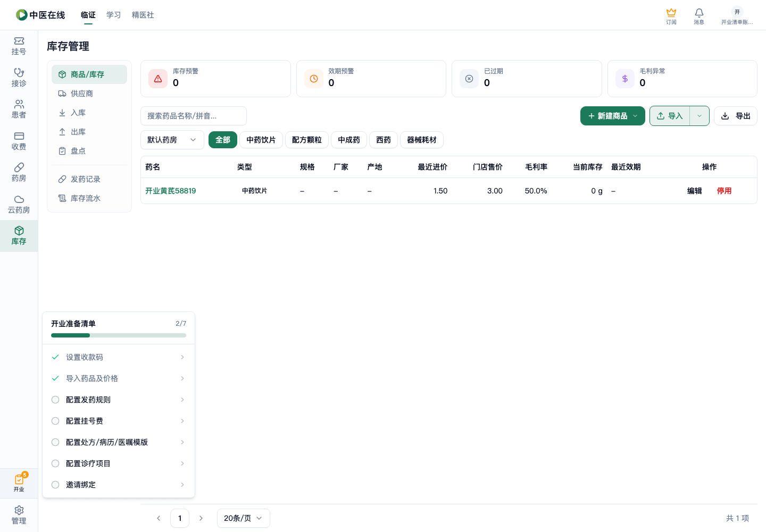Expand the 导入 dropdown arrow
Screen dimensions: 766x532
click(700, 116)
